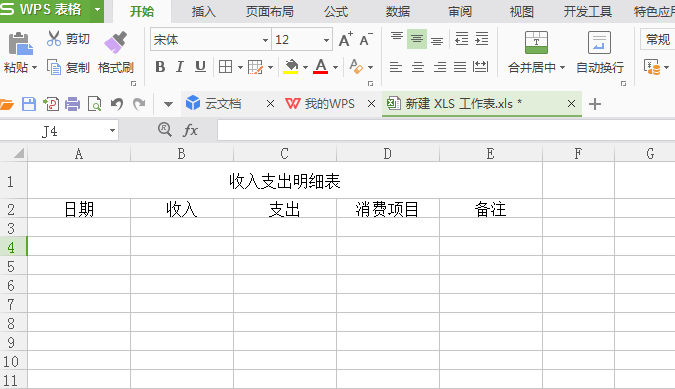Click distributed alignment icon
675x389 pixels.
click(480, 67)
